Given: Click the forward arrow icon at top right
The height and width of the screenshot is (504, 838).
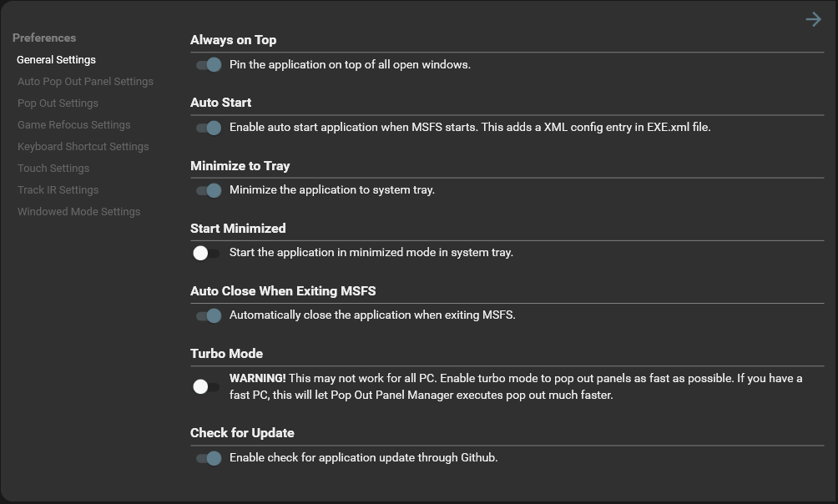Looking at the screenshot, I should (813, 19).
